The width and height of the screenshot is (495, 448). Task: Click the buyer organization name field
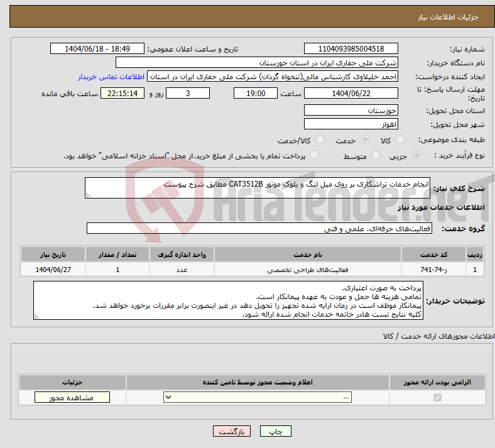(257, 62)
